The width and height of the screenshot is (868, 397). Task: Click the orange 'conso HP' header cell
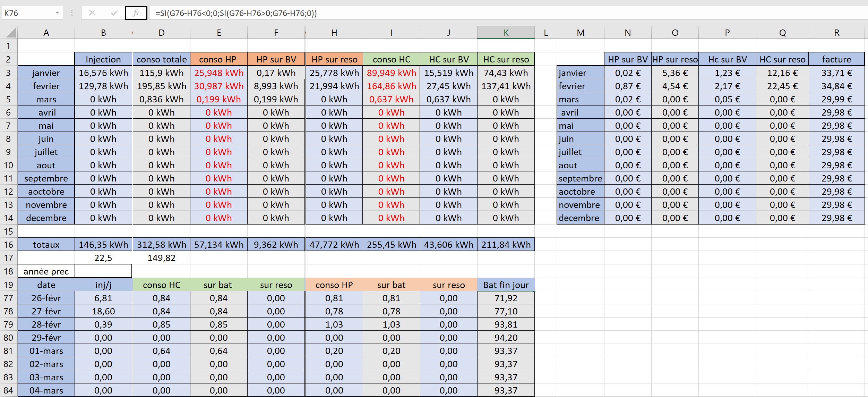point(218,59)
